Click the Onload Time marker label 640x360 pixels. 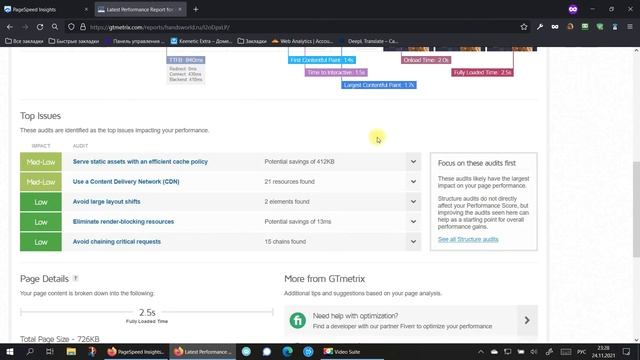click(426, 60)
